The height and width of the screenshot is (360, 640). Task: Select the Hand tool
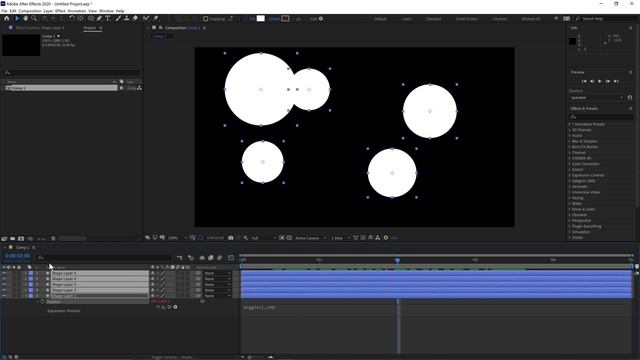(26, 18)
